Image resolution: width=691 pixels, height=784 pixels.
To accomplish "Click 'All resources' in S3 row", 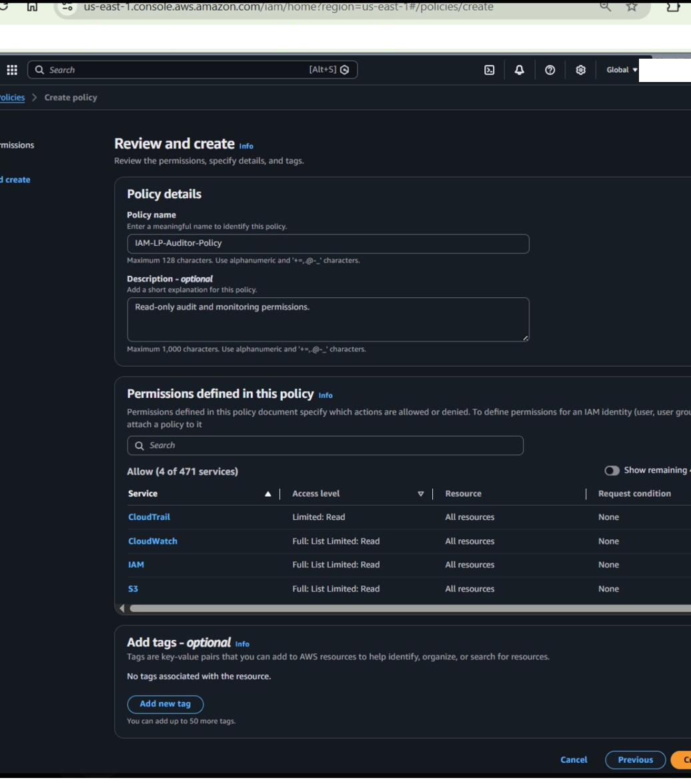I will pyautogui.click(x=470, y=589).
